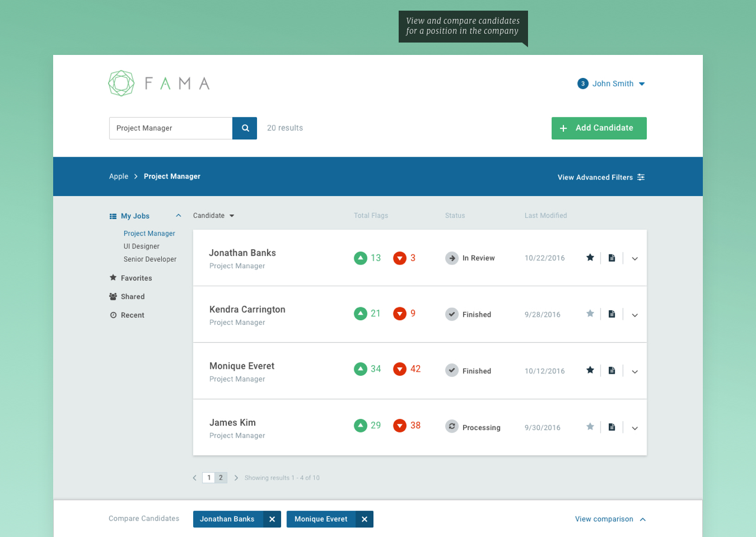Expand Monique Everet row details
This screenshot has width=756, height=537.
635,372
